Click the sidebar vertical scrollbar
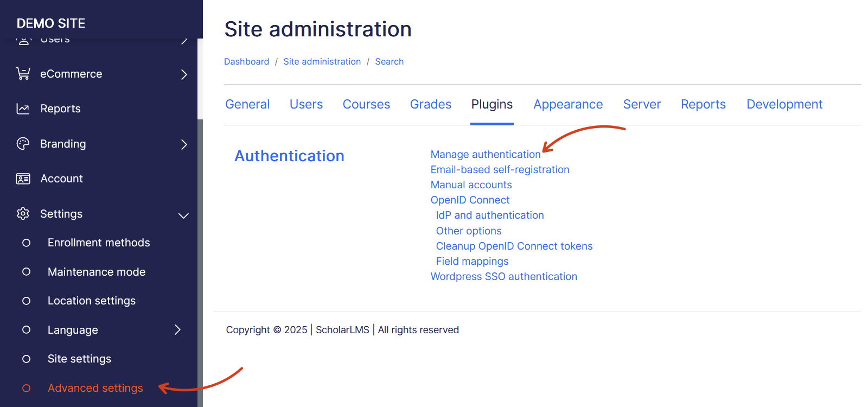This screenshot has width=868, height=407. [200, 260]
